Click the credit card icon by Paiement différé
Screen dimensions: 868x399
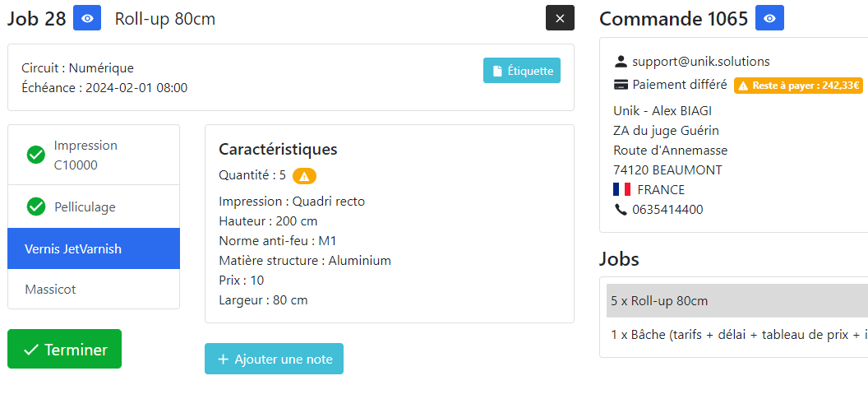(621, 85)
